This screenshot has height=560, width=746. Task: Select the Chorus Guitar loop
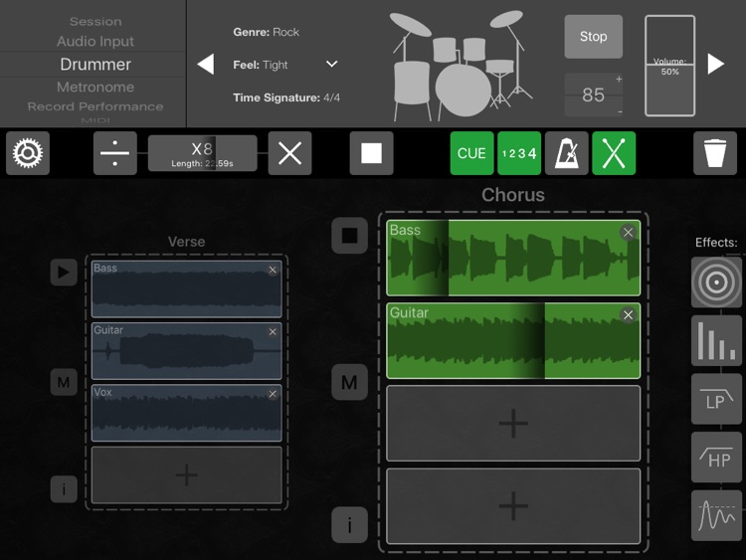513,340
